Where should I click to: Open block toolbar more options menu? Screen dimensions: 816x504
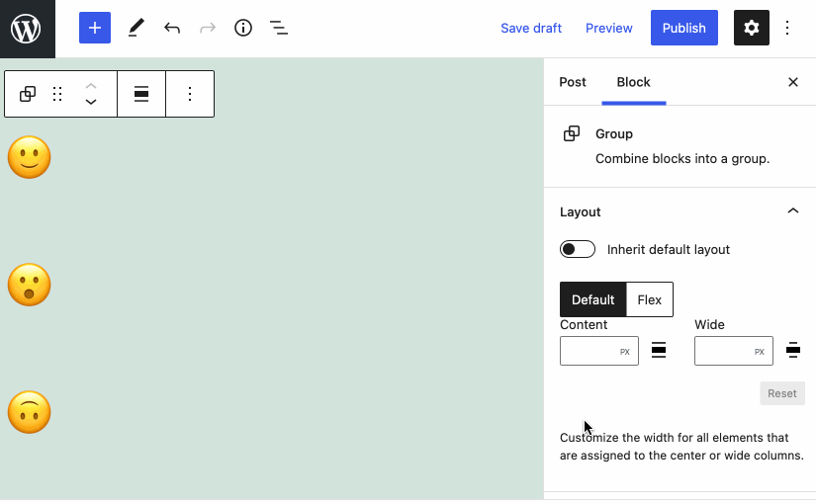(190, 94)
